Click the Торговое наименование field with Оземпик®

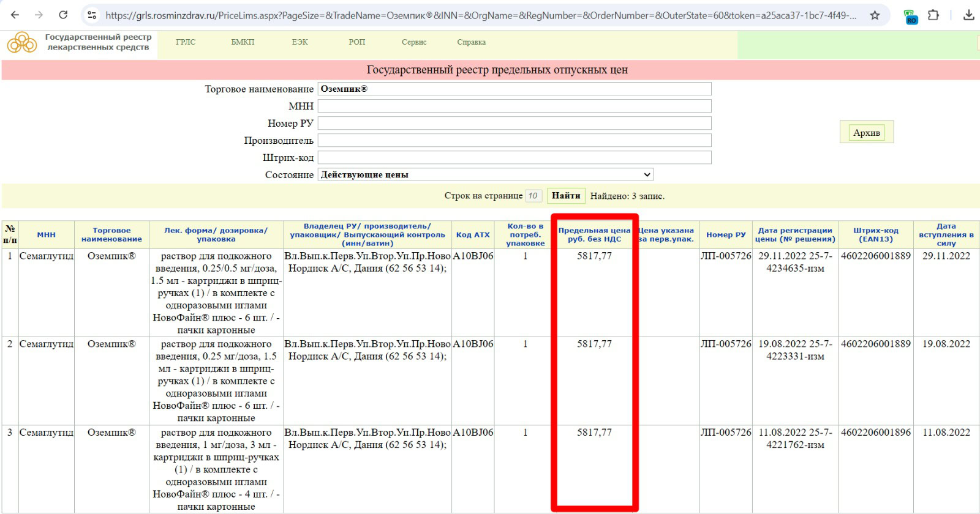pos(514,89)
